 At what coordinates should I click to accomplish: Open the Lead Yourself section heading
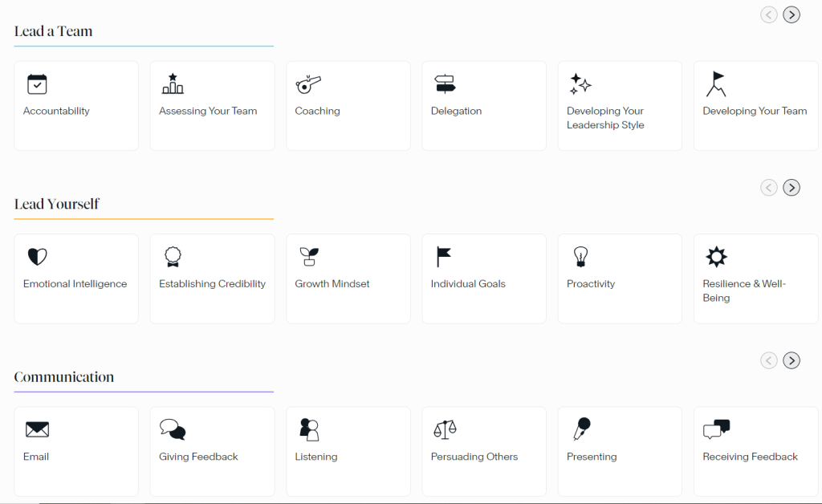pos(57,204)
